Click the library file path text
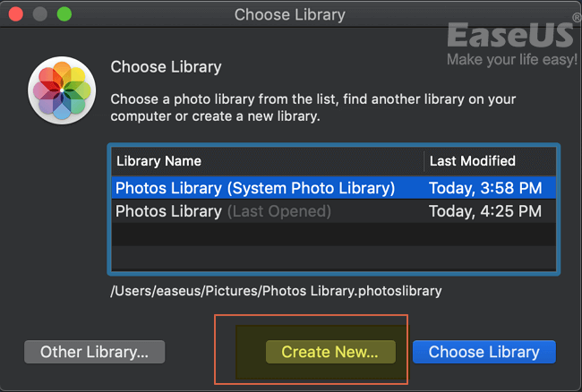This screenshot has height=392, width=582. click(x=275, y=291)
